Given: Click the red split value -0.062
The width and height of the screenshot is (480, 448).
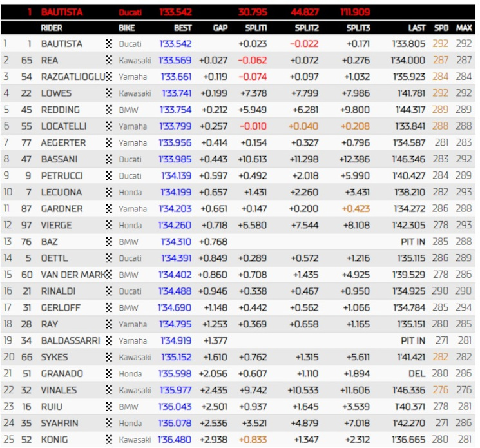Looking at the screenshot, I should coord(253,60).
